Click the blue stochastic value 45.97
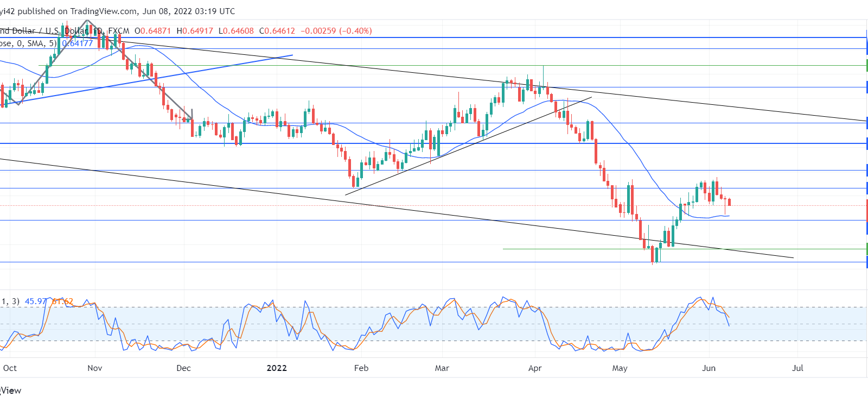This screenshot has width=868, height=403. (x=36, y=301)
